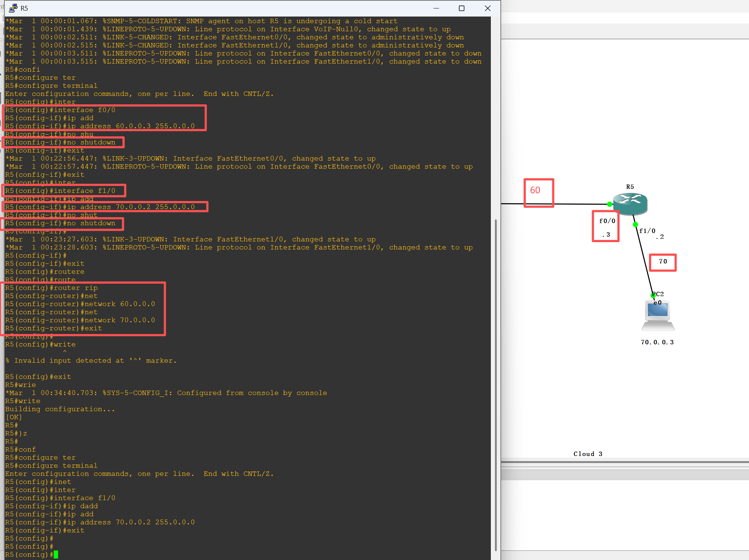Click the 70 network annotation

(x=663, y=261)
